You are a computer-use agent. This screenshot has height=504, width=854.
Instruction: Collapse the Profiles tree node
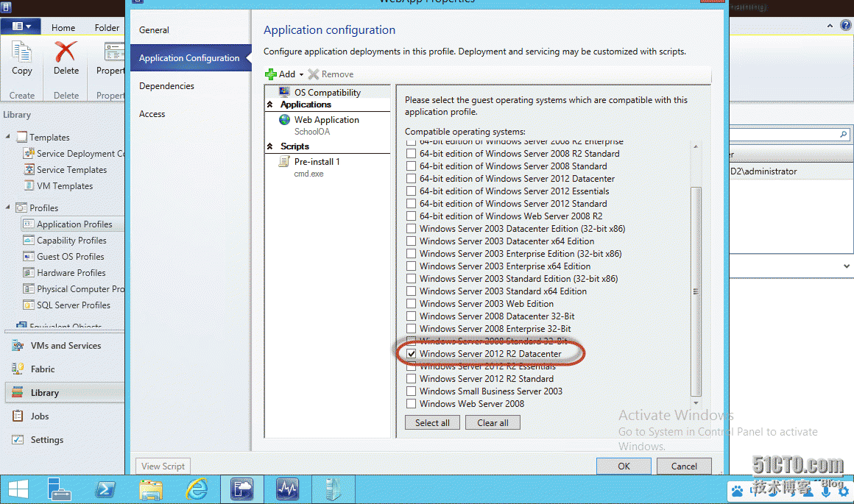coord(7,207)
